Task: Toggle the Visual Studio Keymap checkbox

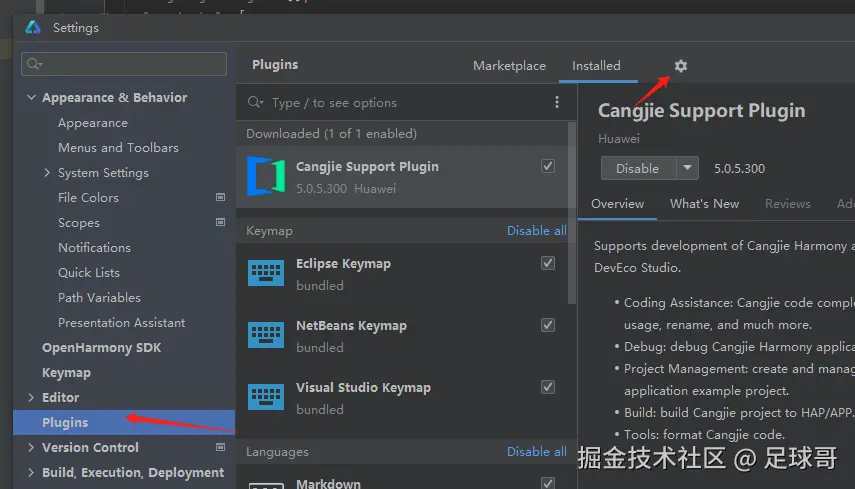Action: 548,387
